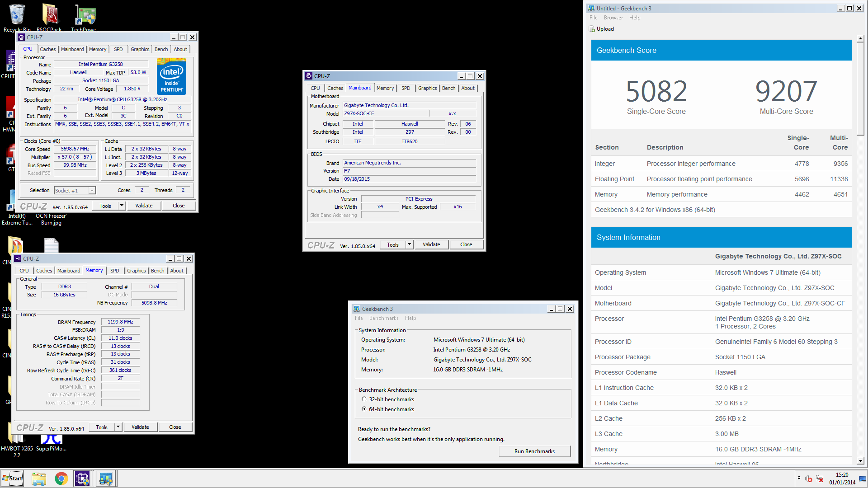
Task: Click Close in CPU-Z Memory window
Action: tap(175, 427)
